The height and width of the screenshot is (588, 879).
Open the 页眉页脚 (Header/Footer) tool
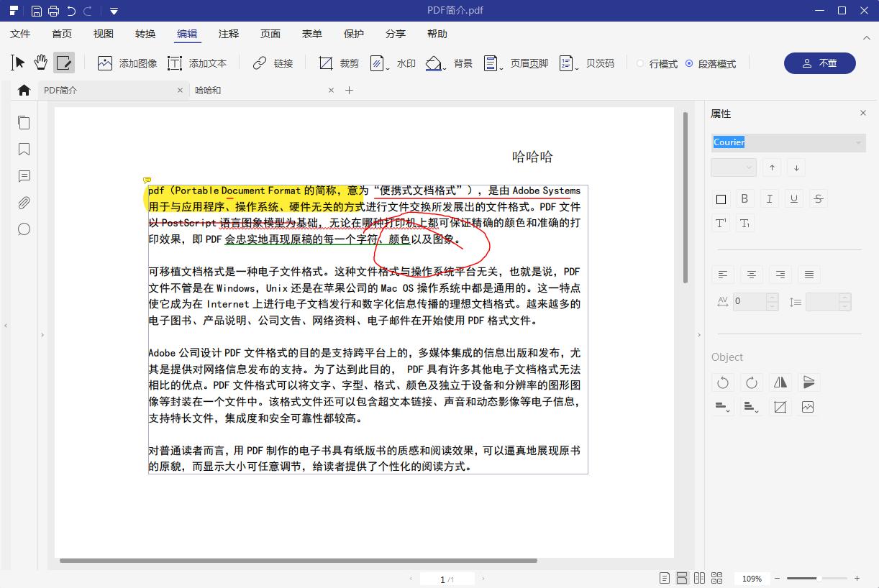(x=520, y=63)
